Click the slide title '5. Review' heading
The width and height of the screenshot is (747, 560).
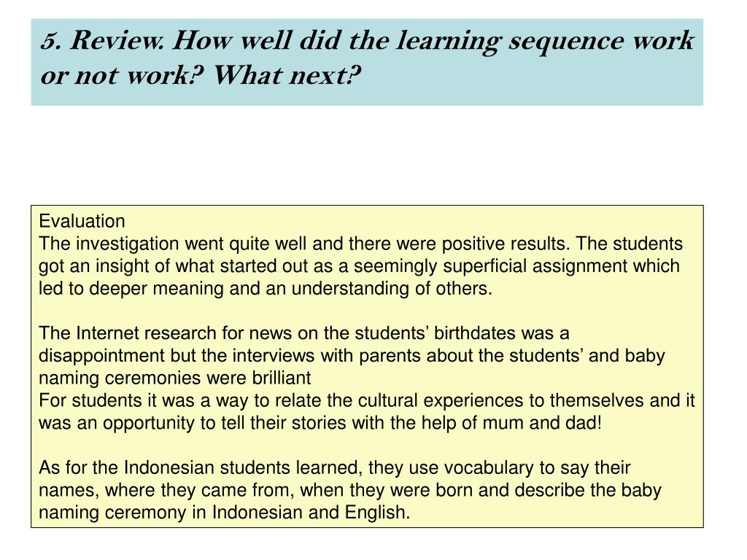[367, 58]
